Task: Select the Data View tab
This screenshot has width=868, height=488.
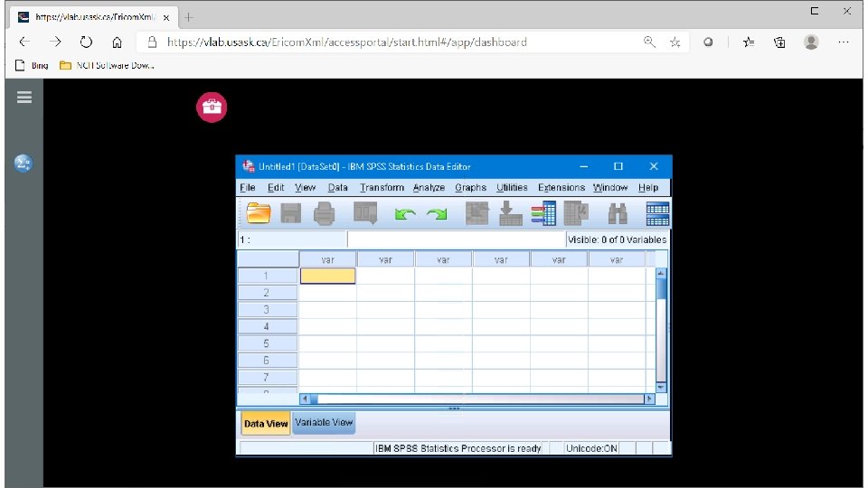Action: click(266, 424)
